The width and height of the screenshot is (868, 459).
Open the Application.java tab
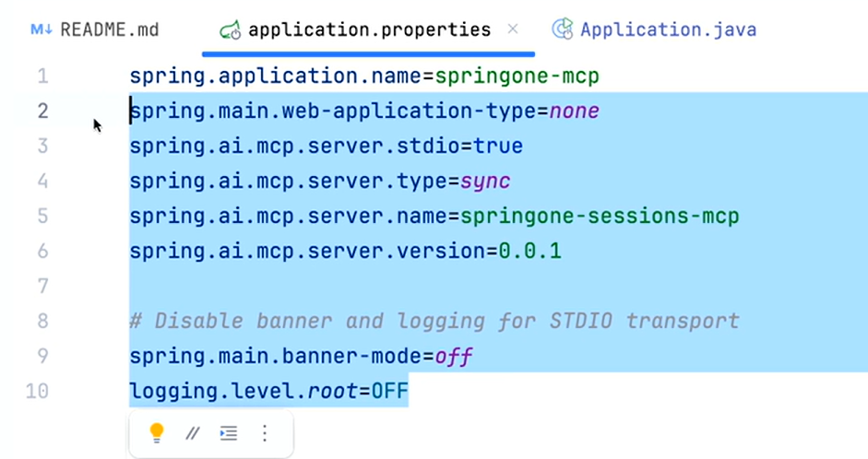pyautogui.click(x=668, y=29)
